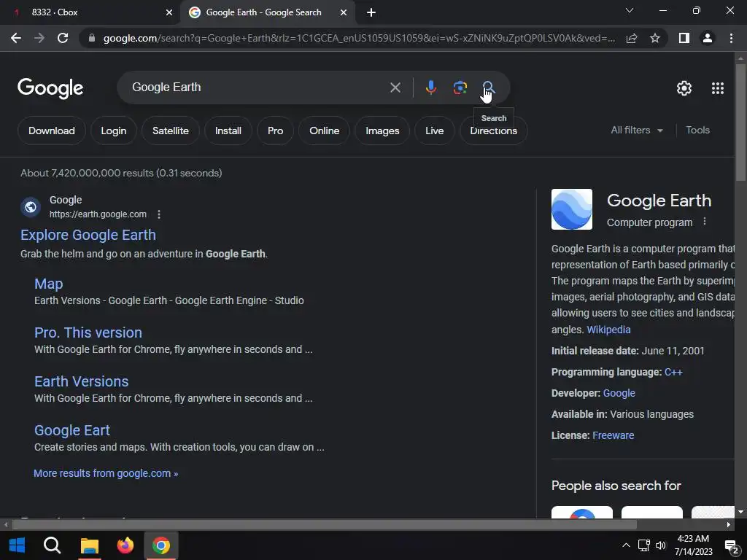Expand the All filters dropdown
The width and height of the screenshot is (747, 560).
pos(636,130)
